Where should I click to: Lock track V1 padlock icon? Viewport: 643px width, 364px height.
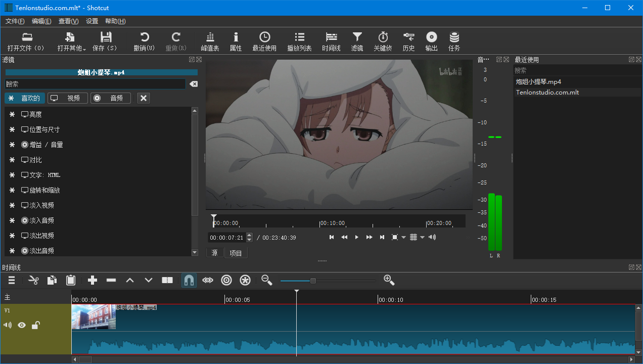click(35, 325)
